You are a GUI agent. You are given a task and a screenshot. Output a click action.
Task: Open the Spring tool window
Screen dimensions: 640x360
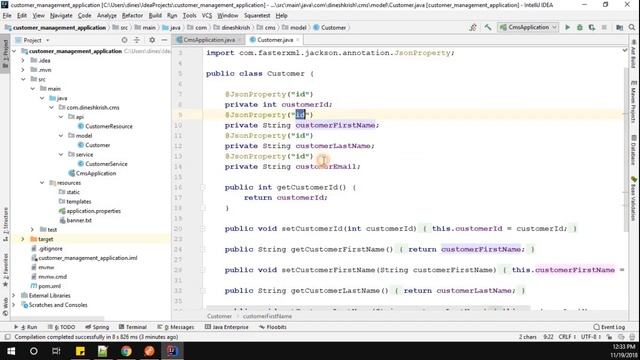tap(97, 327)
